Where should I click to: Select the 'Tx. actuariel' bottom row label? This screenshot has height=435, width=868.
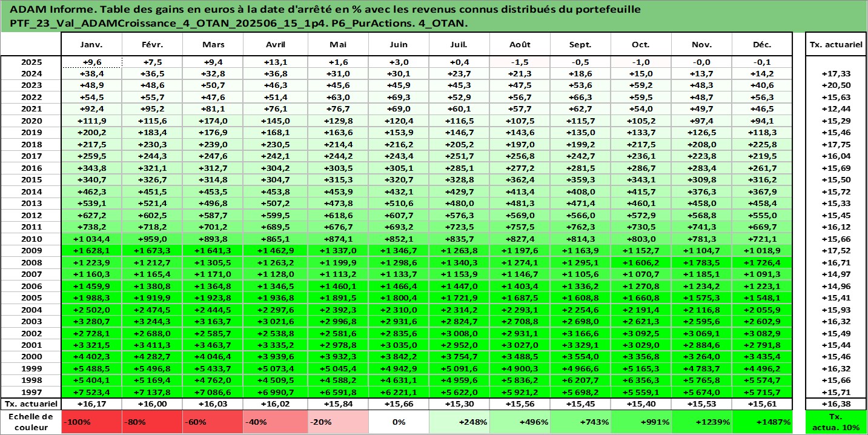point(31,403)
